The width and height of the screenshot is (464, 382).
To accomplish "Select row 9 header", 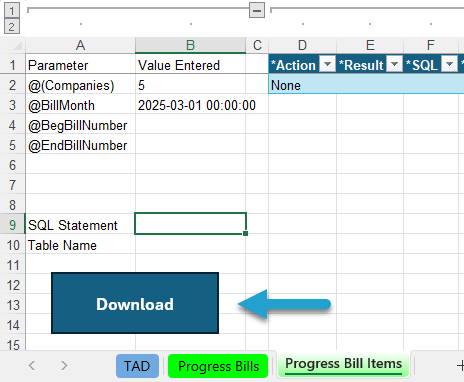I will pos(13,225).
